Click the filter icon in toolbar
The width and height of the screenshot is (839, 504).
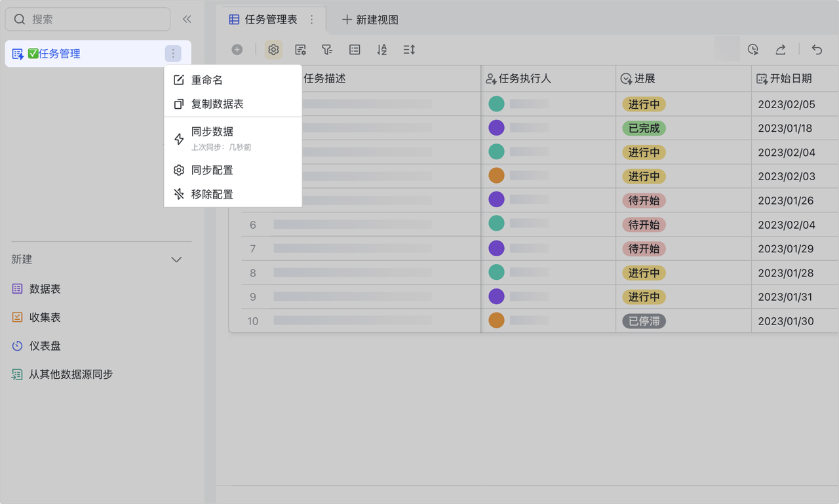[327, 50]
